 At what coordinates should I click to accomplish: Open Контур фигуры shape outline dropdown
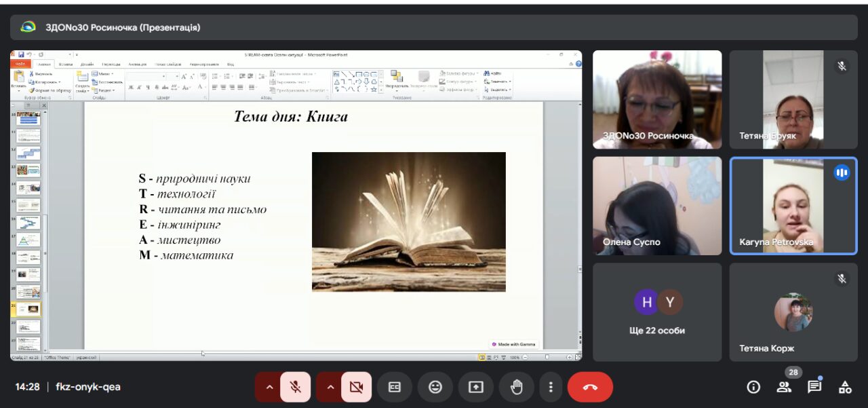[x=459, y=82]
